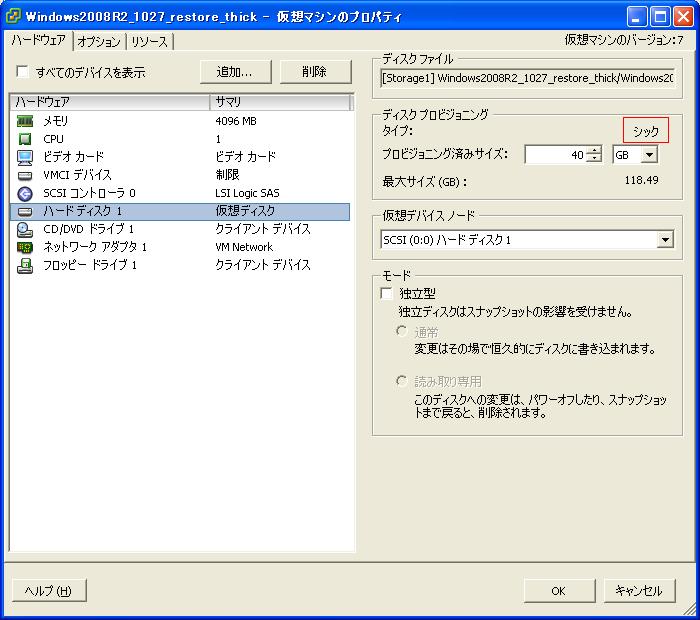
Task: Click the VMCI デバイス icon
Action: click(25, 175)
